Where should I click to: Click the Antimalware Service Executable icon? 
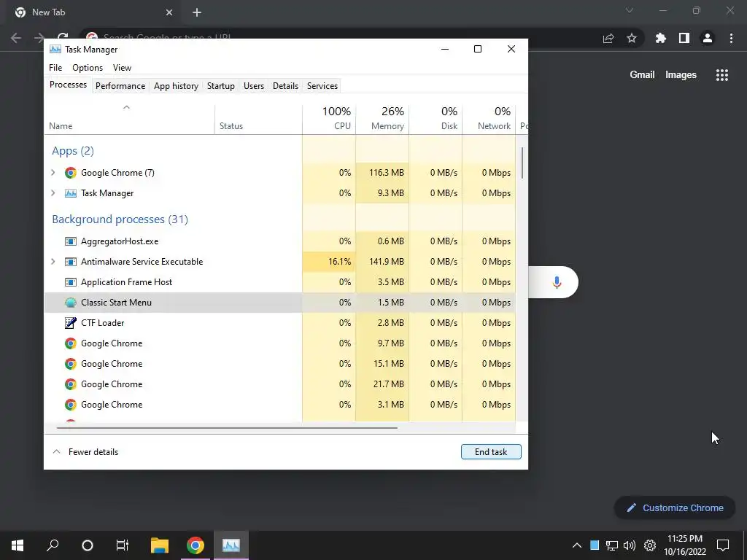click(x=71, y=262)
